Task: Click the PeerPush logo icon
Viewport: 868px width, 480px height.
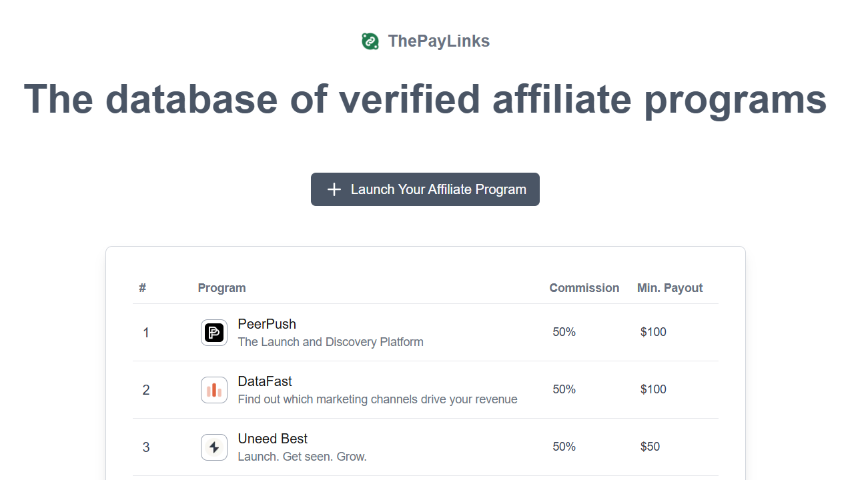Action: coord(214,333)
